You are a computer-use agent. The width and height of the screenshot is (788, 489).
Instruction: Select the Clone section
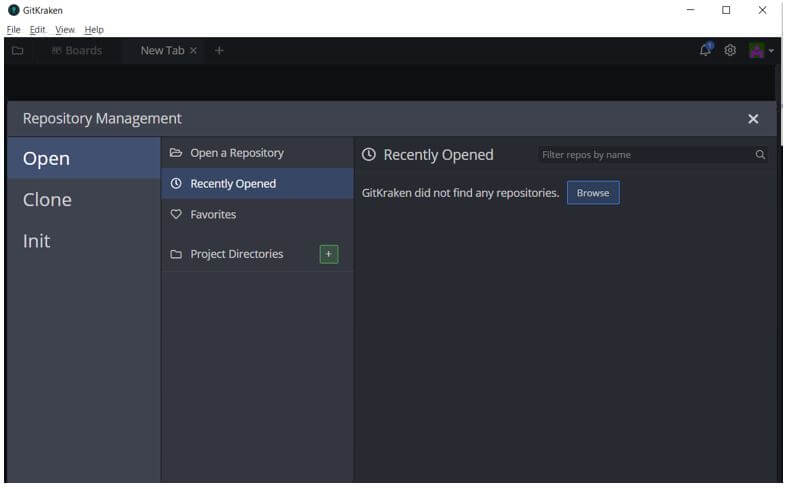(x=84, y=200)
